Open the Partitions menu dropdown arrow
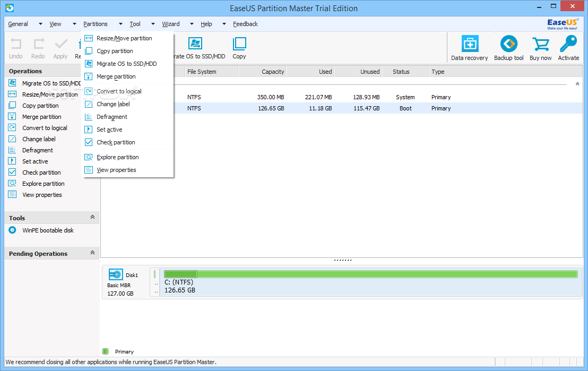Screen dimensions: 588x371 pyautogui.click(x=120, y=24)
